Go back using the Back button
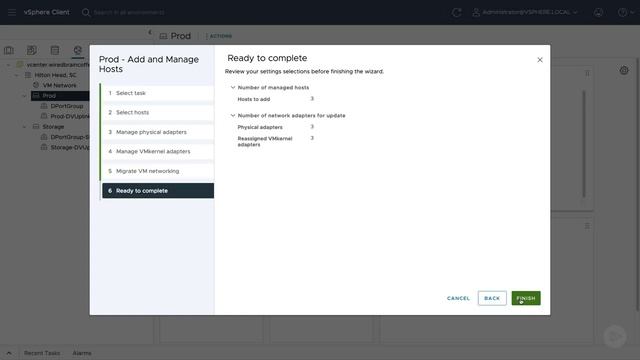 (x=492, y=298)
